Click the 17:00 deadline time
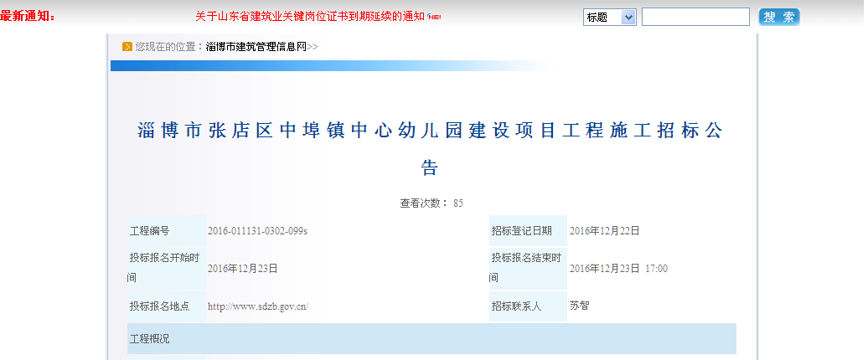Screen dimensions: 868x360 656,269
